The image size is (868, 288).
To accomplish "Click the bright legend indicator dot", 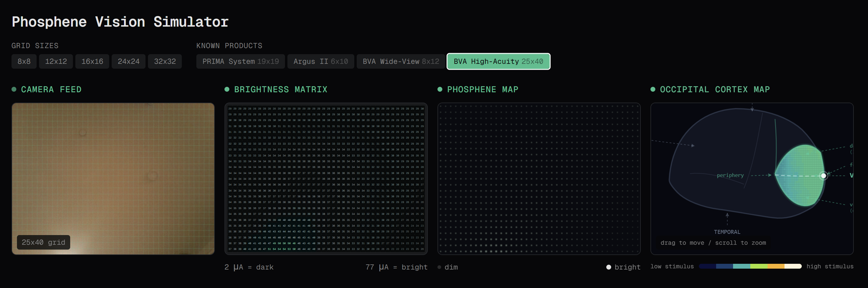I will click(x=608, y=267).
